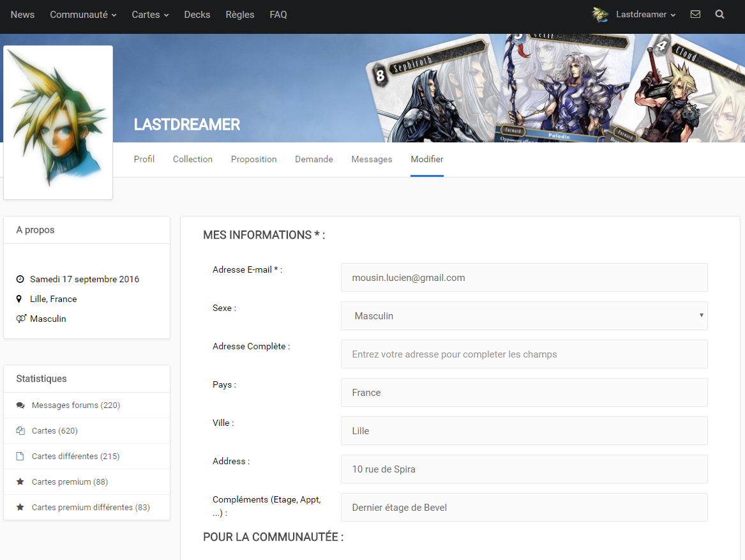Switch to the Demande tab
Screen dimensions: 745x560
coord(313,159)
